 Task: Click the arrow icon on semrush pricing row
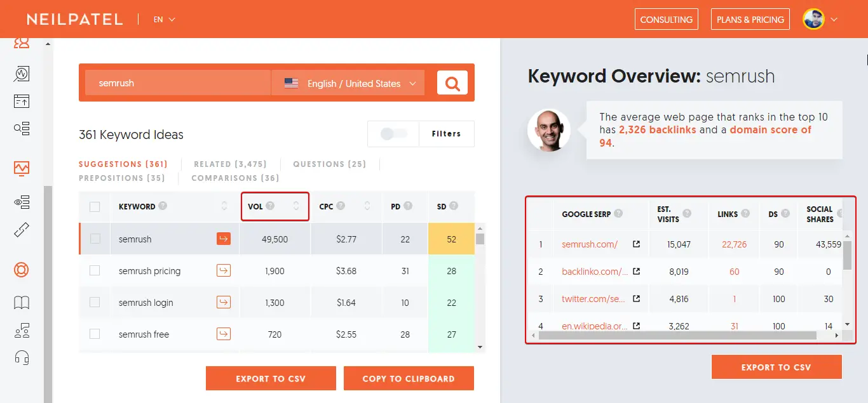pos(224,270)
